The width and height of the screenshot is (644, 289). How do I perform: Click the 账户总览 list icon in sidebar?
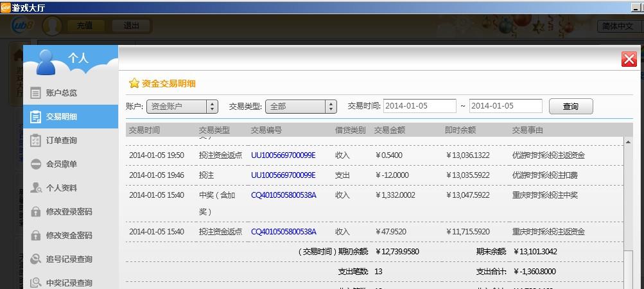pyautogui.click(x=36, y=93)
